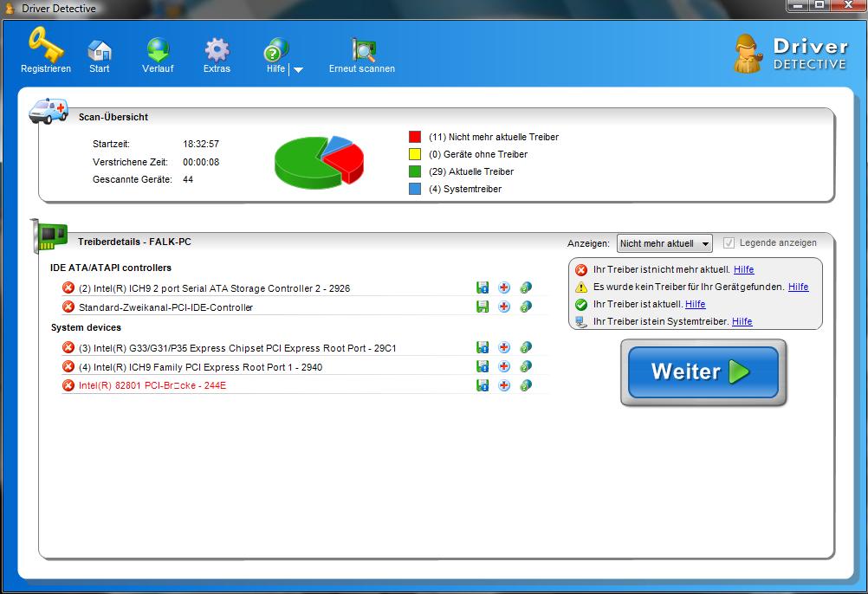Save driver for Standard-Zweikanal-PCI-IDE-Controller

pyautogui.click(x=483, y=307)
